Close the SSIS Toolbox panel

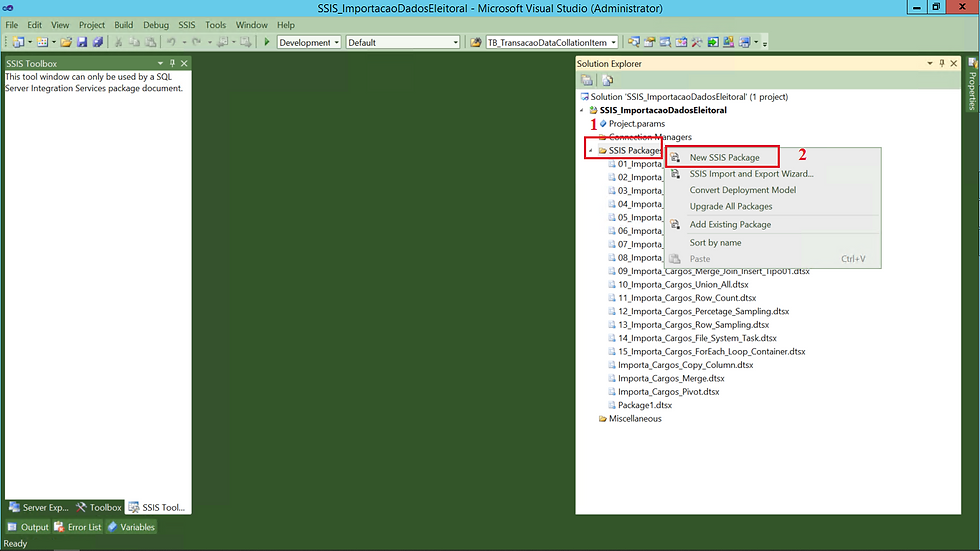184,63
